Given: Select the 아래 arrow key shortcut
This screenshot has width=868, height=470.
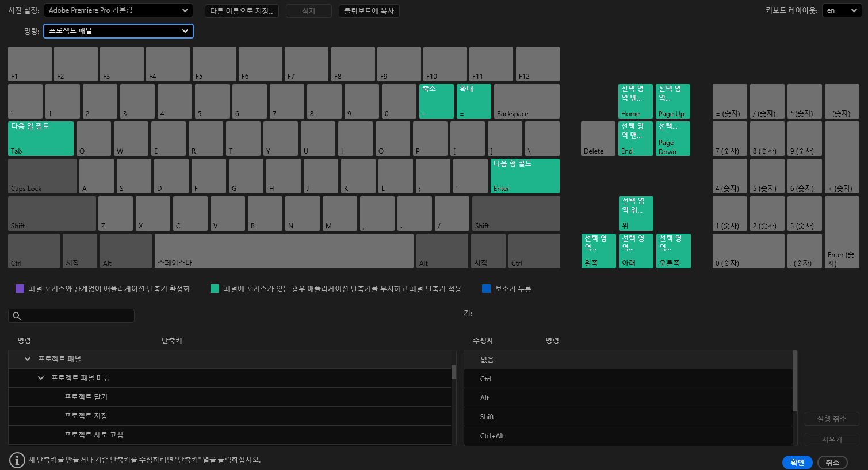Looking at the screenshot, I should tap(635, 250).
